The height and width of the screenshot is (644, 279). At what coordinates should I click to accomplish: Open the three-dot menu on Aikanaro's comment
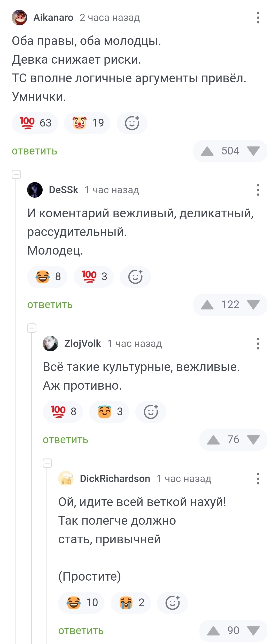[258, 18]
